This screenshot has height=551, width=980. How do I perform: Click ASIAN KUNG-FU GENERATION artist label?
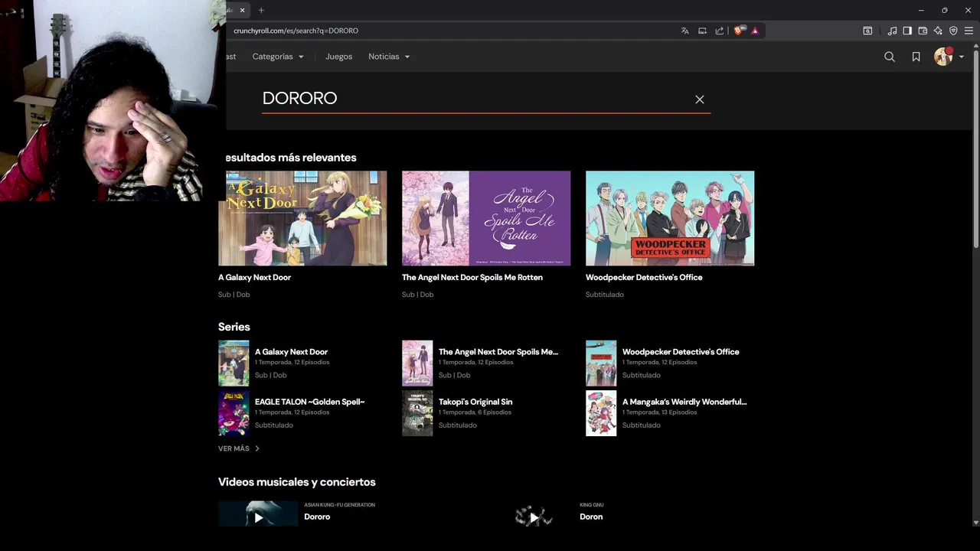coord(339,505)
